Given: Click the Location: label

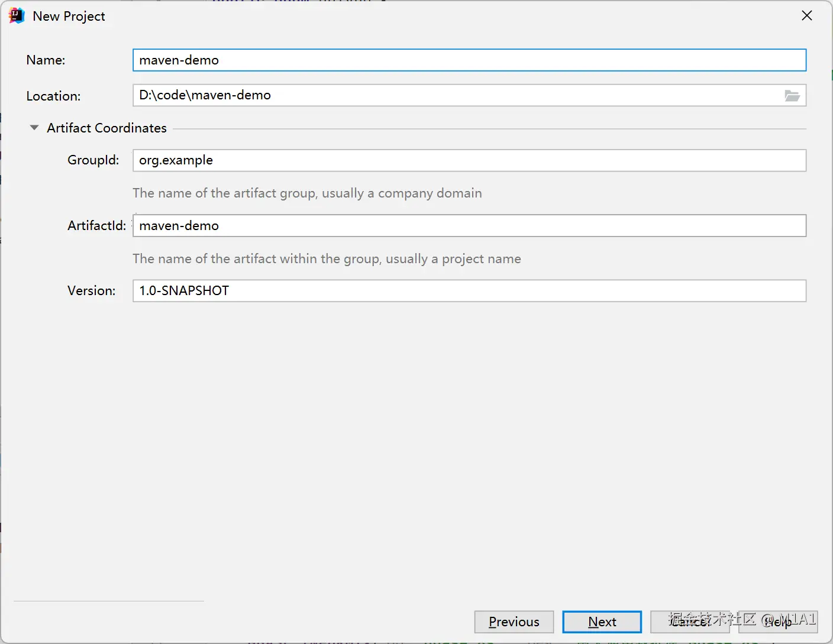Looking at the screenshot, I should click(53, 96).
